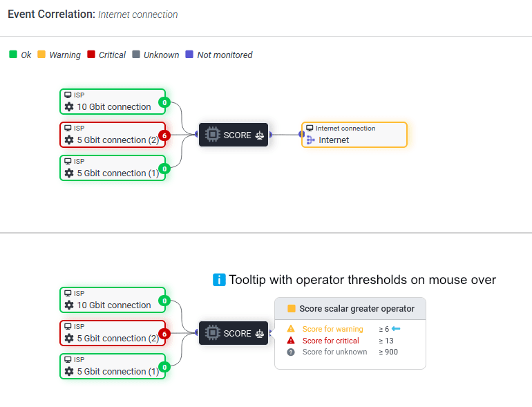Click the Score scalar greater operator heading
532x407 pixels.
tap(357, 309)
